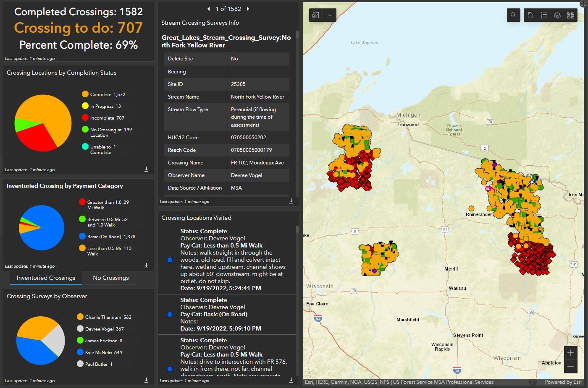Download Completion Status chart data
This screenshot has width=588, height=388.
point(147,169)
